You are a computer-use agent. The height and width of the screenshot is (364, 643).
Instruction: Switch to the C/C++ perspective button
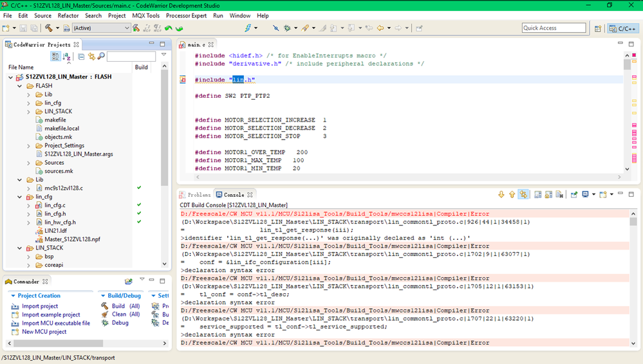(x=622, y=28)
